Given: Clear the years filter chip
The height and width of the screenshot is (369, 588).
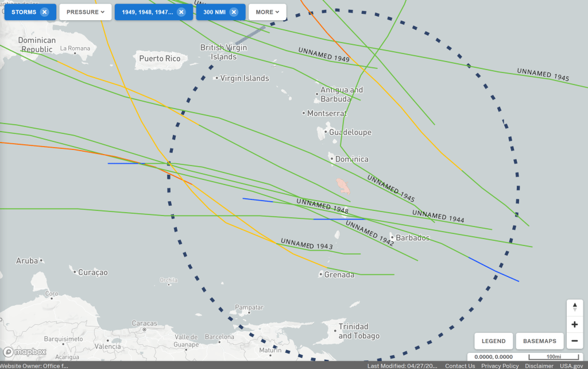Looking at the screenshot, I should tap(181, 12).
